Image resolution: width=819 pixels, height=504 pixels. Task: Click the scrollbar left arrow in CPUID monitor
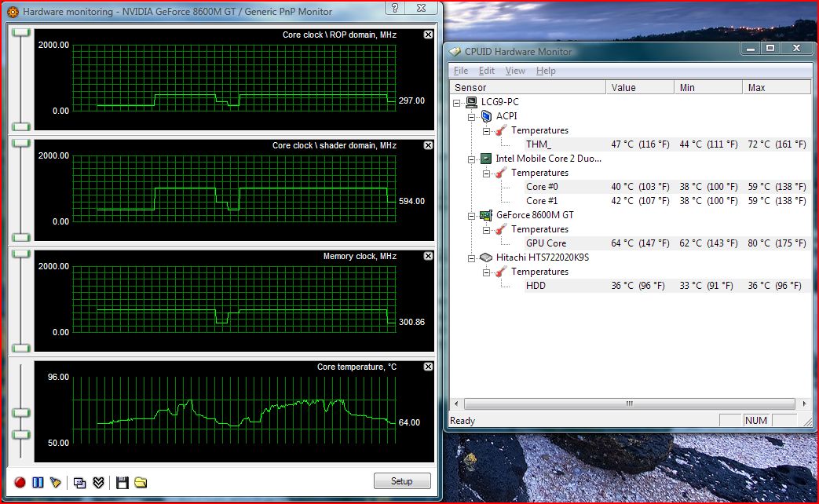coord(456,404)
